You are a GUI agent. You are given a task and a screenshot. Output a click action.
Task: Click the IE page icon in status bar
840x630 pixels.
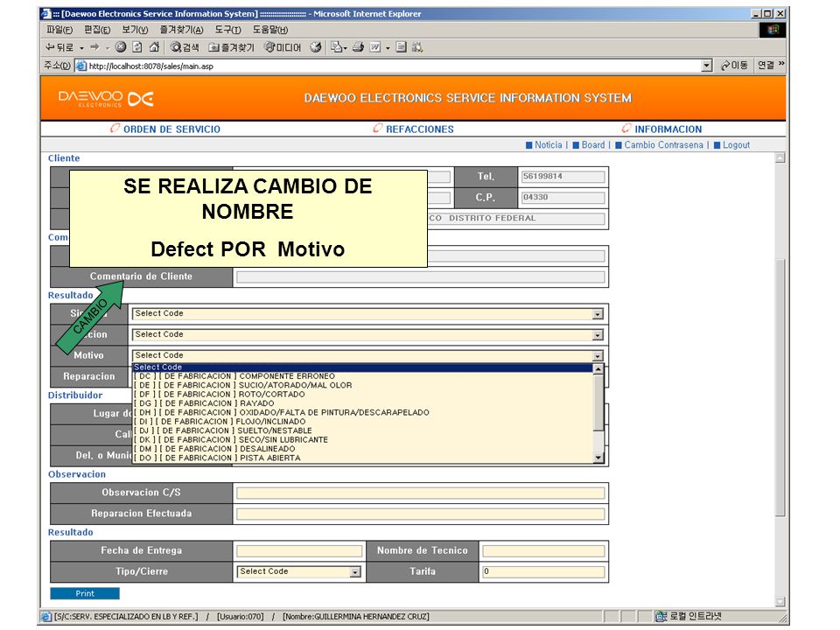point(46,617)
